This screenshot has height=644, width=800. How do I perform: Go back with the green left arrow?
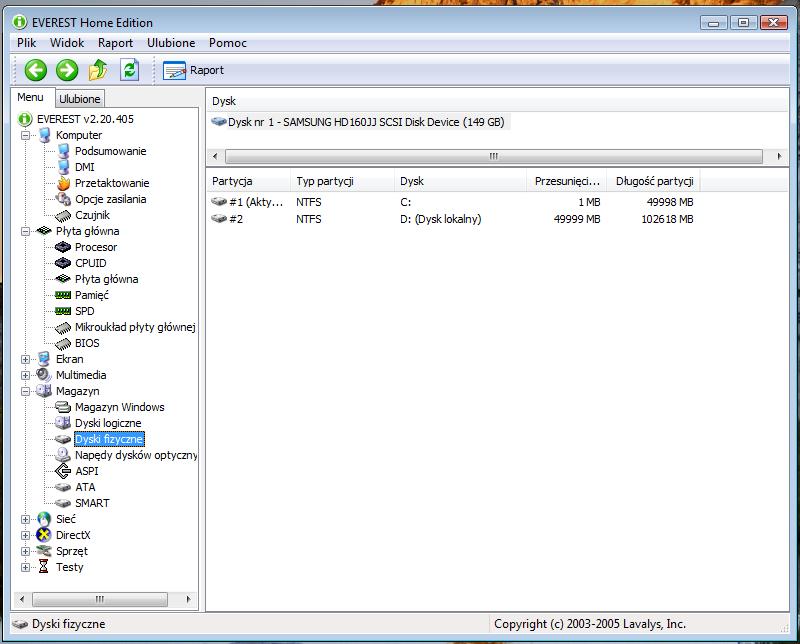(x=36, y=70)
